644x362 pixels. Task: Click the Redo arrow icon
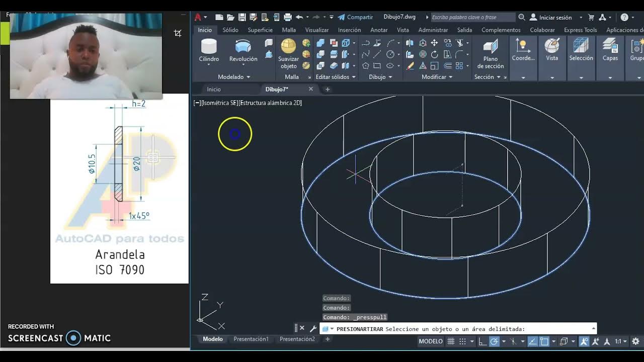[x=316, y=17]
